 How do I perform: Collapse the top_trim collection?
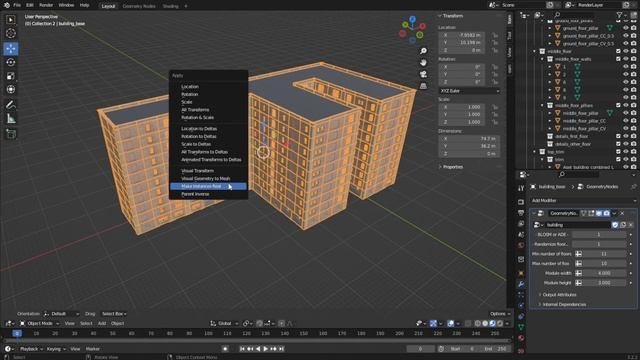click(535, 152)
